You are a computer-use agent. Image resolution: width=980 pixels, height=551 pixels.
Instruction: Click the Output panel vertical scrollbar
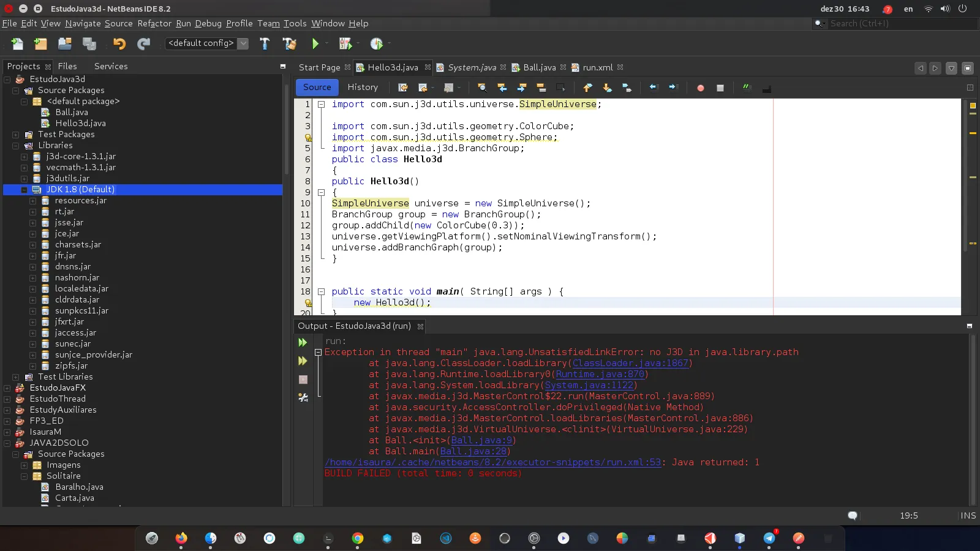(x=973, y=416)
